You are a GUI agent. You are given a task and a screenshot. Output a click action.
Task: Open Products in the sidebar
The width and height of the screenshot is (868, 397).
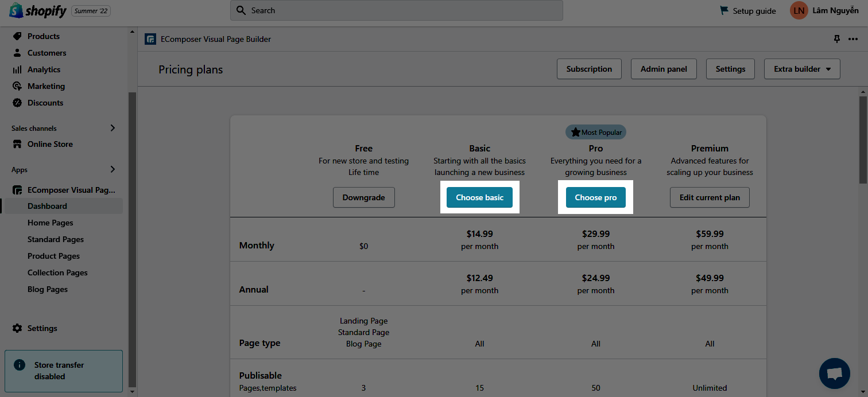44,36
